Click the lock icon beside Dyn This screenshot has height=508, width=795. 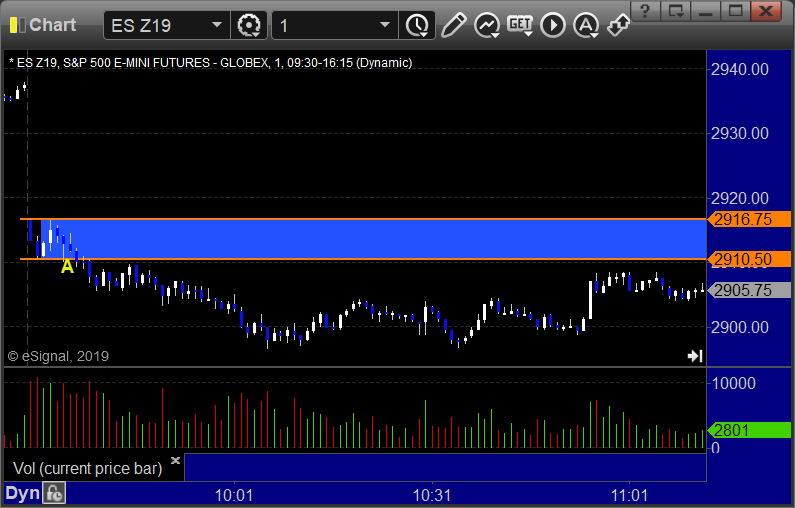click(x=54, y=493)
